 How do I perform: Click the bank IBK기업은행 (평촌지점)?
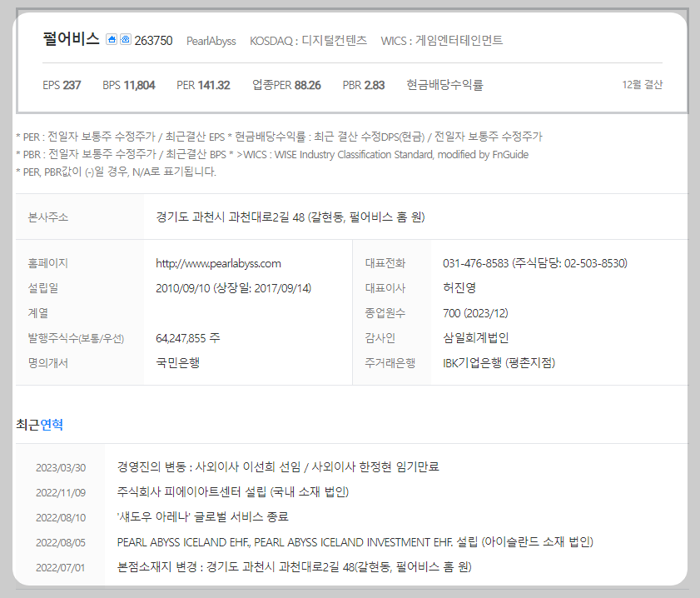(x=499, y=362)
